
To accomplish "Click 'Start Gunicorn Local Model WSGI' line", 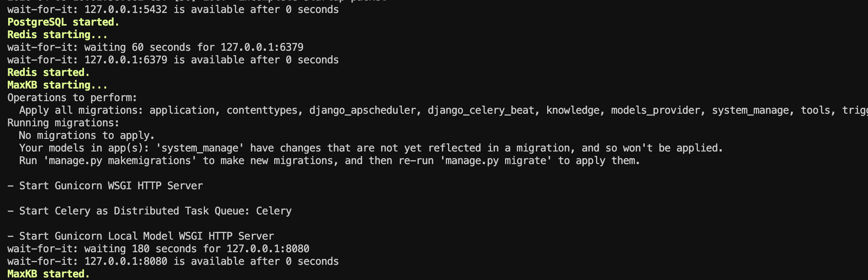I will pos(141,236).
